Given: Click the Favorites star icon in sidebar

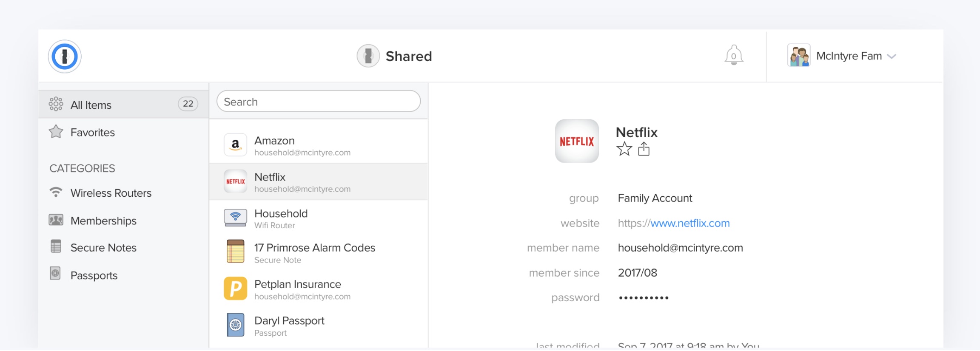Looking at the screenshot, I should coord(56,132).
